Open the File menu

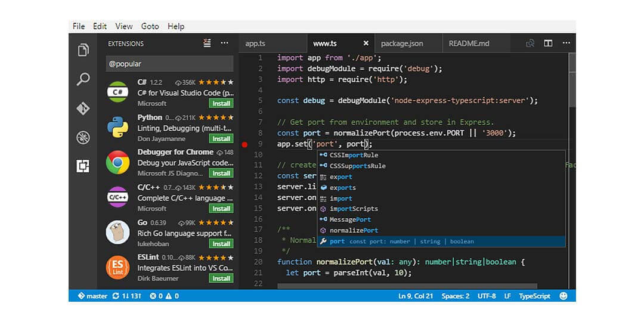pyautogui.click(x=79, y=26)
